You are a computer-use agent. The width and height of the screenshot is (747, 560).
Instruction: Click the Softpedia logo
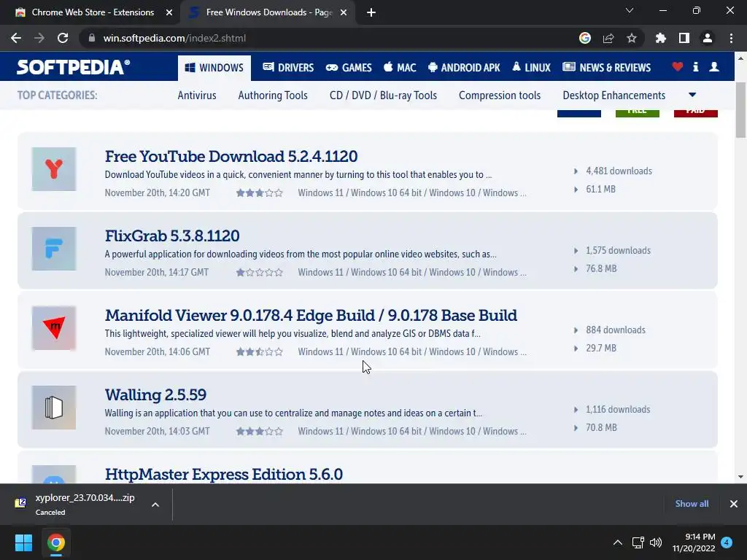click(74, 67)
